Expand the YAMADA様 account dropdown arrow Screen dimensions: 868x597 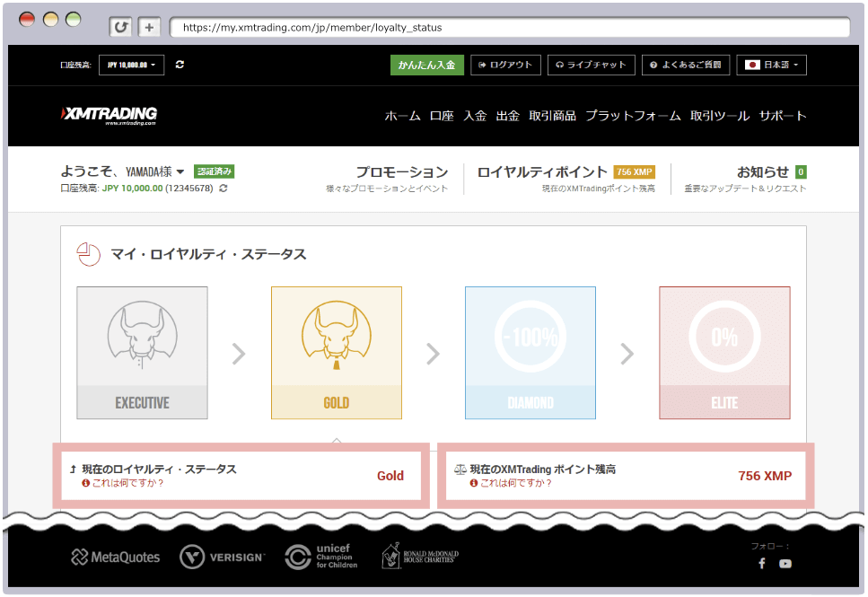coord(180,172)
